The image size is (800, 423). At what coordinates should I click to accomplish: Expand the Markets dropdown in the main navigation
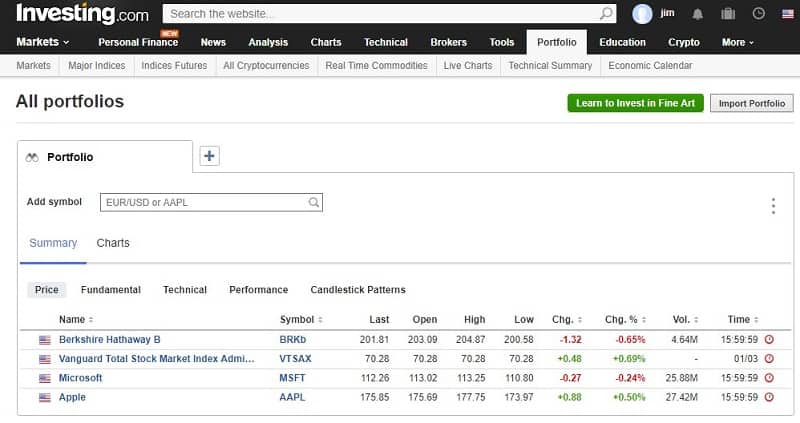point(43,42)
